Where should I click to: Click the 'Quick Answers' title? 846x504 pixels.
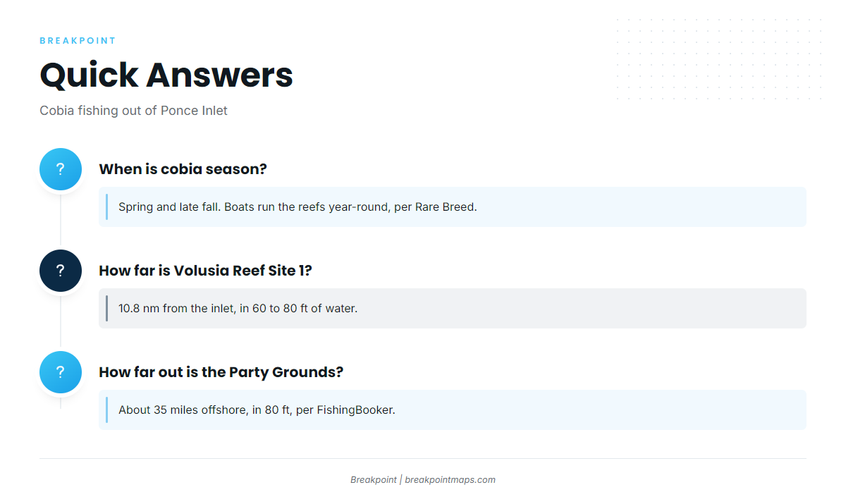click(x=166, y=75)
